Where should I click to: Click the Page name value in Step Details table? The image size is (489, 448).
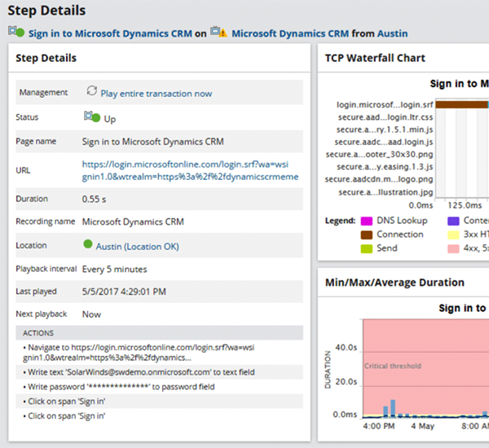click(x=153, y=142)
